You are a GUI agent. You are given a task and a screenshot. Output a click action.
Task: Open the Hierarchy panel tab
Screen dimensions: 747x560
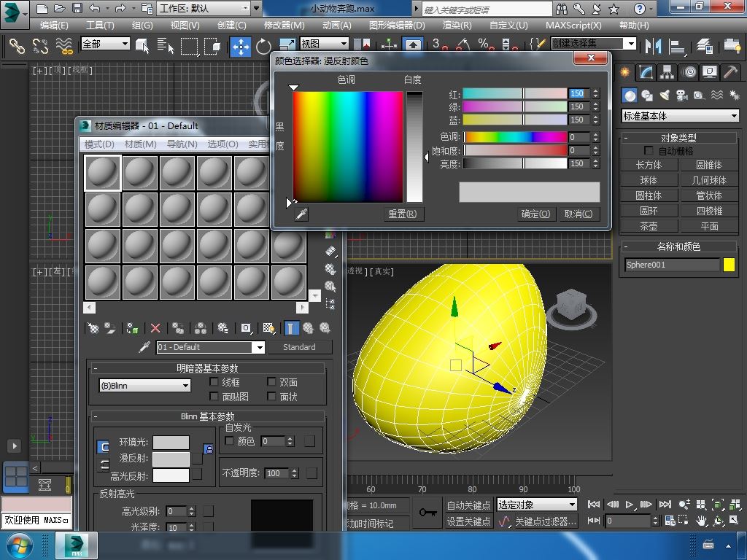pyautogui.click(x=667, y=72)
